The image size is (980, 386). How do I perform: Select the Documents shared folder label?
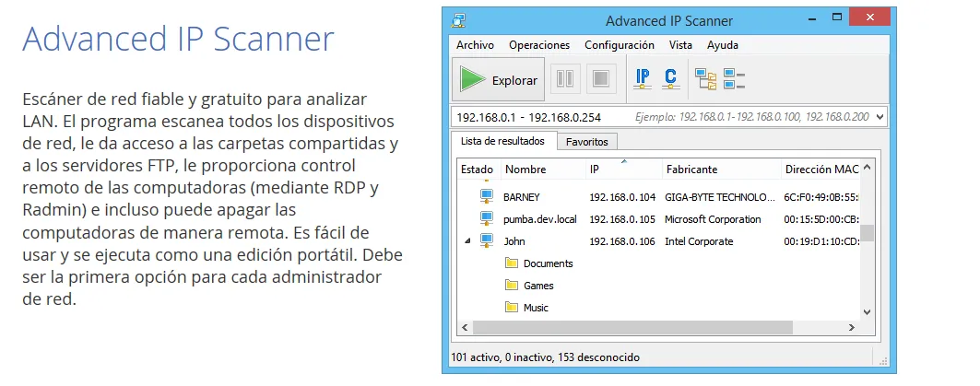[549, 263]
